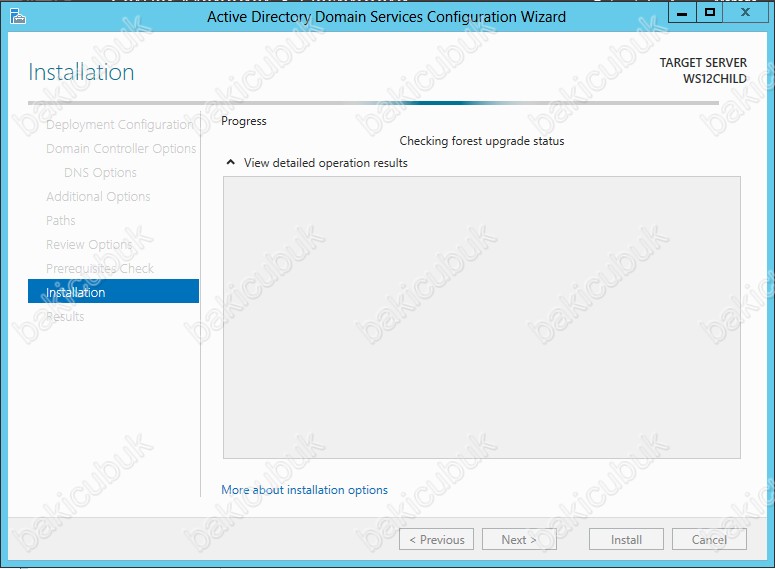
Task: Minimize the wizard window
Action: coord(682,12)
